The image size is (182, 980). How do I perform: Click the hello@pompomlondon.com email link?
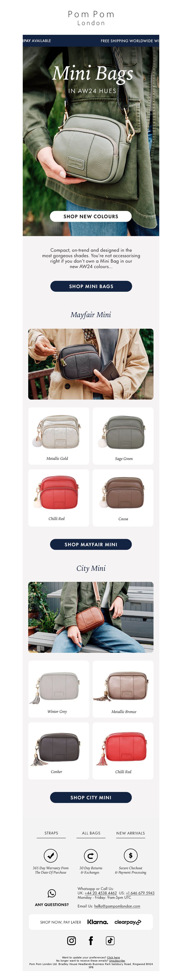(117, 906)
